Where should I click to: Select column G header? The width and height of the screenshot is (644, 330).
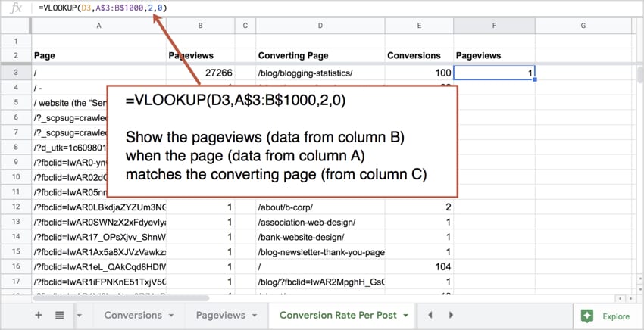(x=583, y=26)
